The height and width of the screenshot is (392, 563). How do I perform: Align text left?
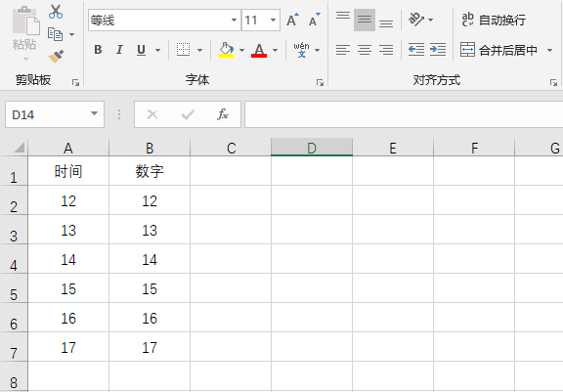(x=343, y=50)
